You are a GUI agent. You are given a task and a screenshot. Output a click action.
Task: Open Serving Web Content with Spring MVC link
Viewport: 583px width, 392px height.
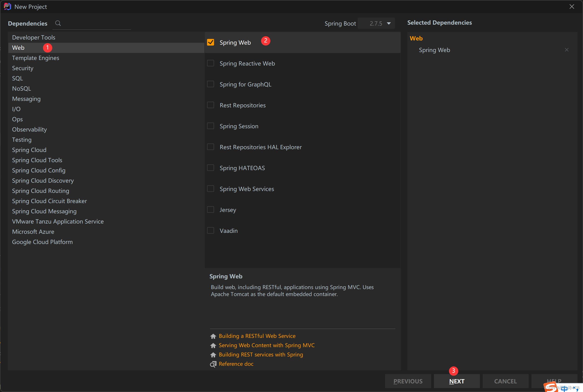click(267, 345)
